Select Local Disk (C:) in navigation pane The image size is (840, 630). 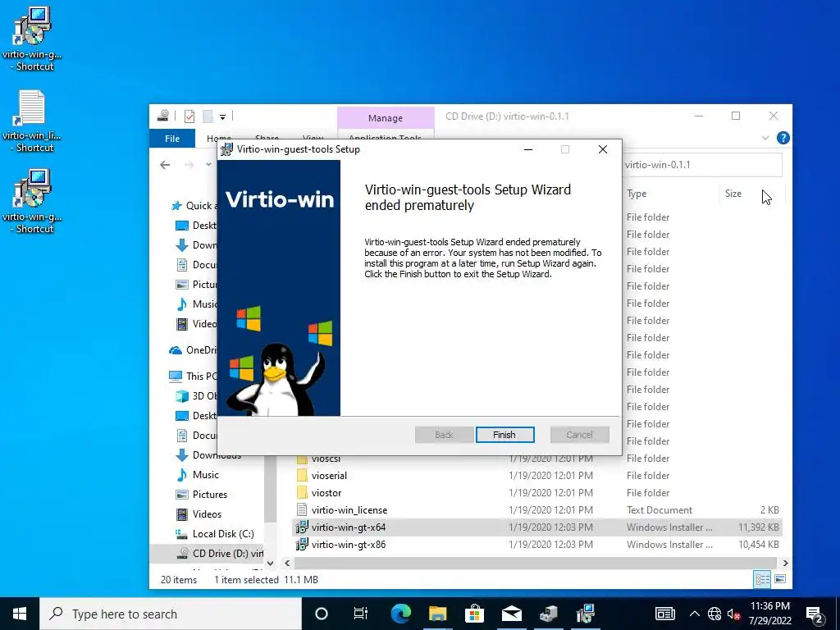tap(223, 534)
